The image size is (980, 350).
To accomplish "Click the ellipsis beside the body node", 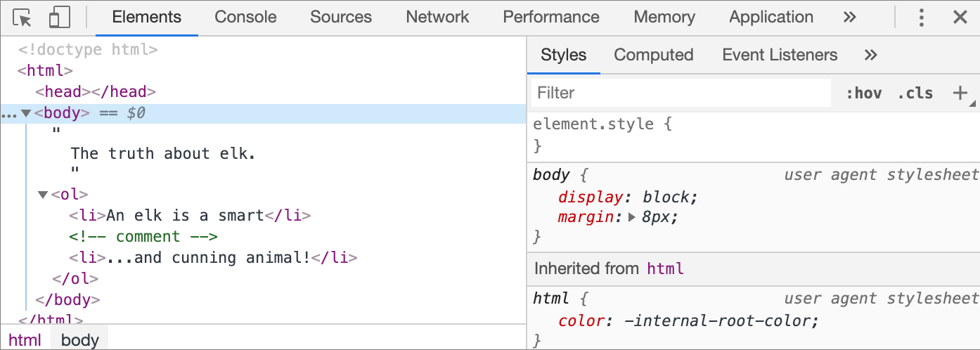I will (x=8, y=114).
